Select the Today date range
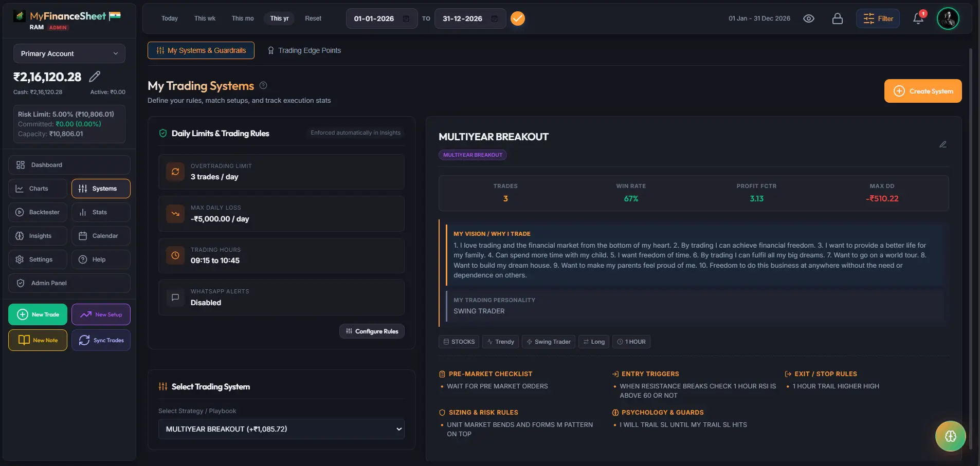The height and width of the screenshot is (466, 980). pos(170,18)
